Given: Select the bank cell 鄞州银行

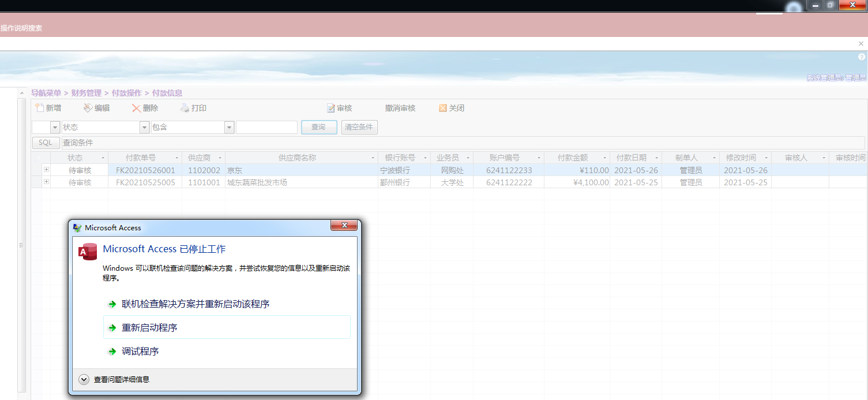Looking at the screenshot, I should click(x=404, y=182).
